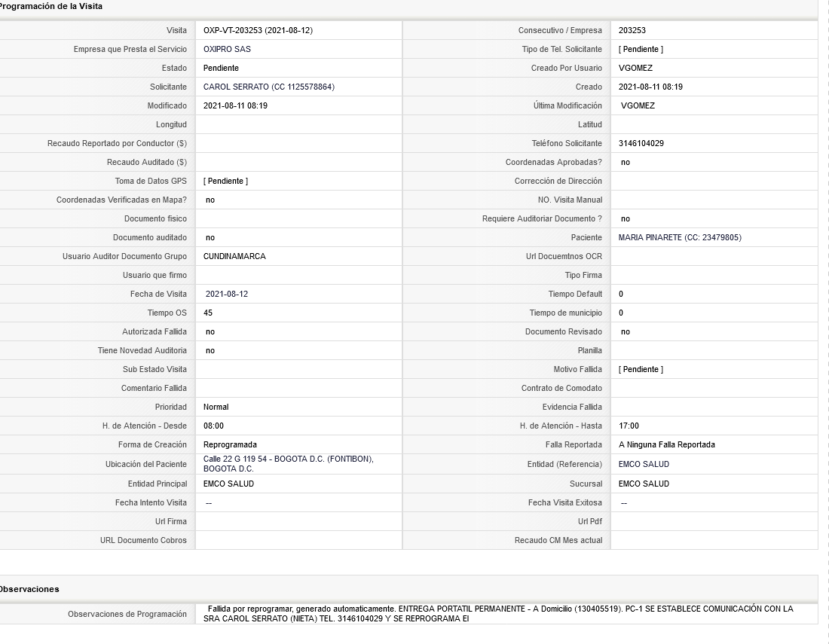Viewport: 829px width, 644px height.
Task: Click the 'Corrección de Dirección' label
Action: (558, 182)
